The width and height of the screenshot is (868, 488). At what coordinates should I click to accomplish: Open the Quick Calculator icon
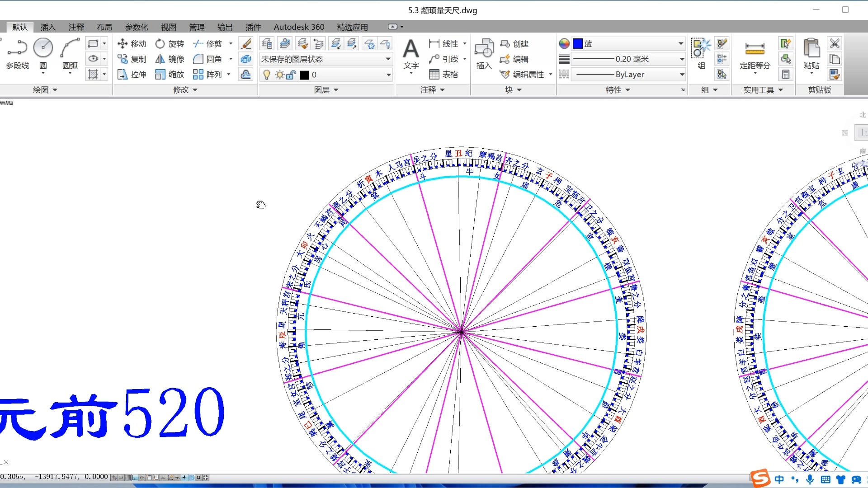pos(786,74)
